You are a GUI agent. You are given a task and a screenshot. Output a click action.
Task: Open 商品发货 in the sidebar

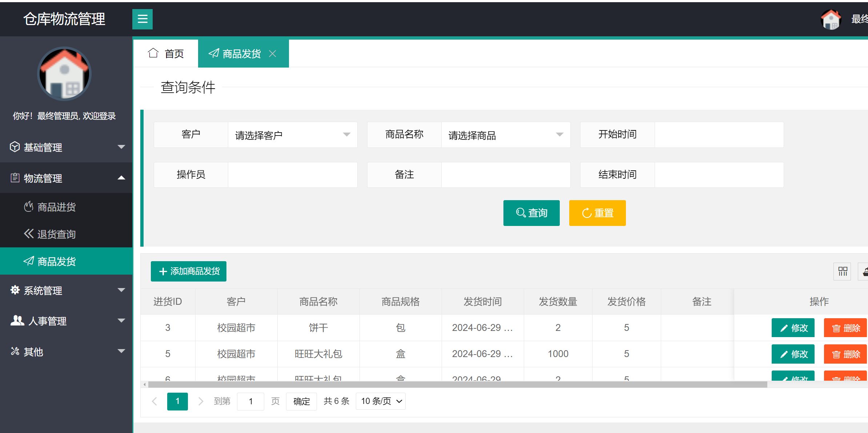tap(66, 261)
